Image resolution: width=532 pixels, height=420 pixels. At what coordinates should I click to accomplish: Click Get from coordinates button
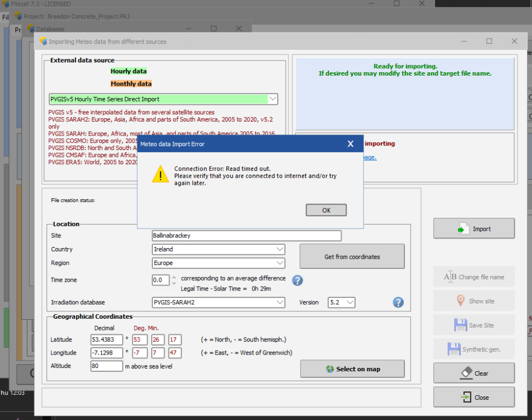click(352, 256)
